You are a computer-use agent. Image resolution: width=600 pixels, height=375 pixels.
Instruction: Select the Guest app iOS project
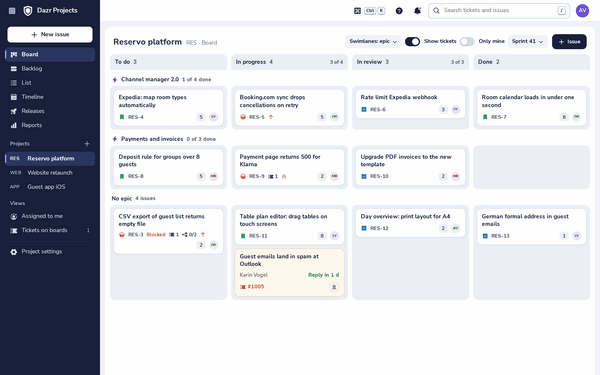point(50,187)
